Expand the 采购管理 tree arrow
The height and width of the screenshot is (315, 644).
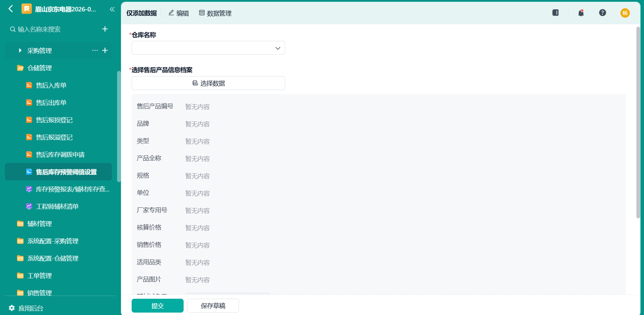pos(20,51)
